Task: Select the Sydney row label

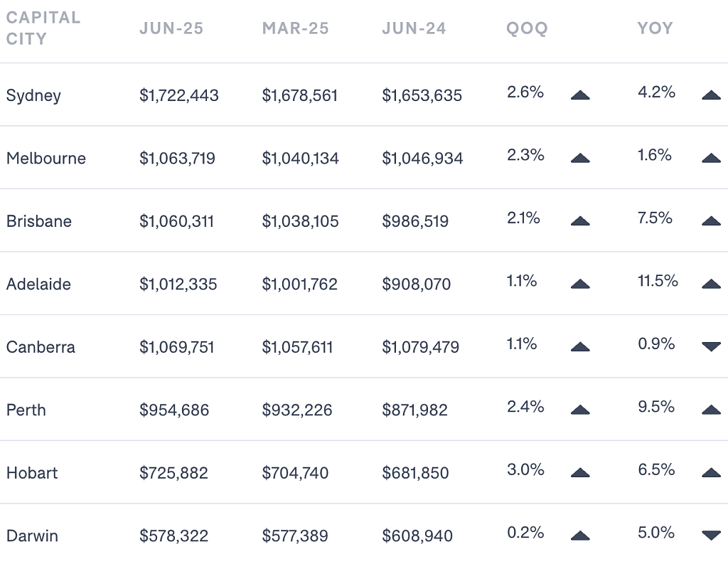Action: point(33,96)
